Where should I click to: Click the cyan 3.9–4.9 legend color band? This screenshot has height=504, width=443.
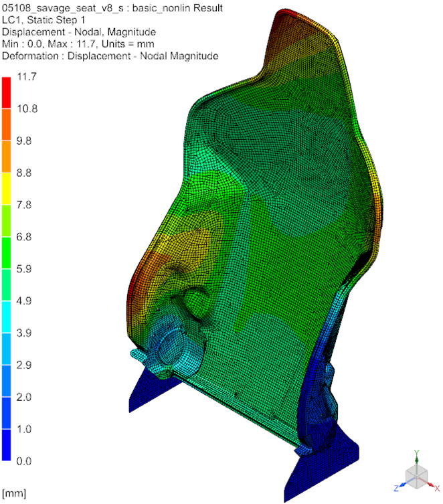7,317
